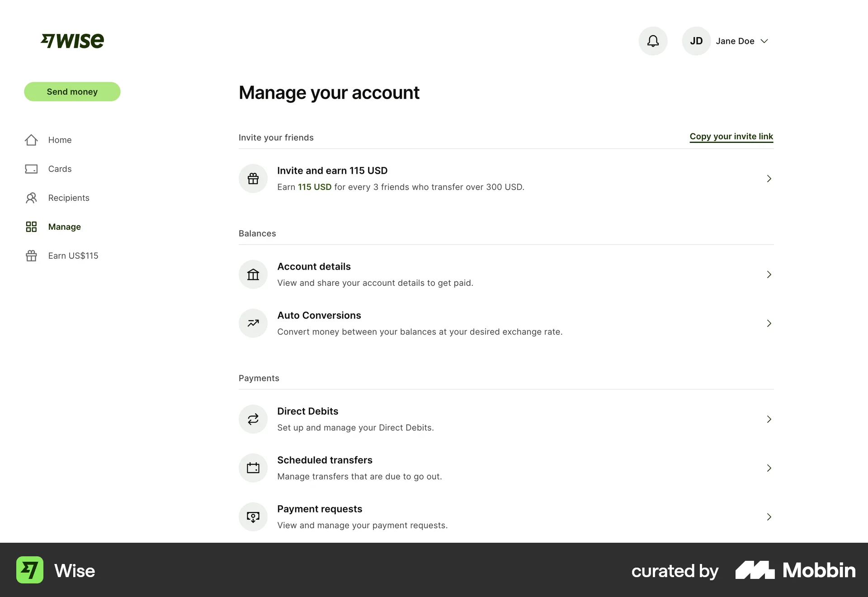Select the Cards icon in sidebar
Viewport: 868px width, 597px height.
coord(31,169)
